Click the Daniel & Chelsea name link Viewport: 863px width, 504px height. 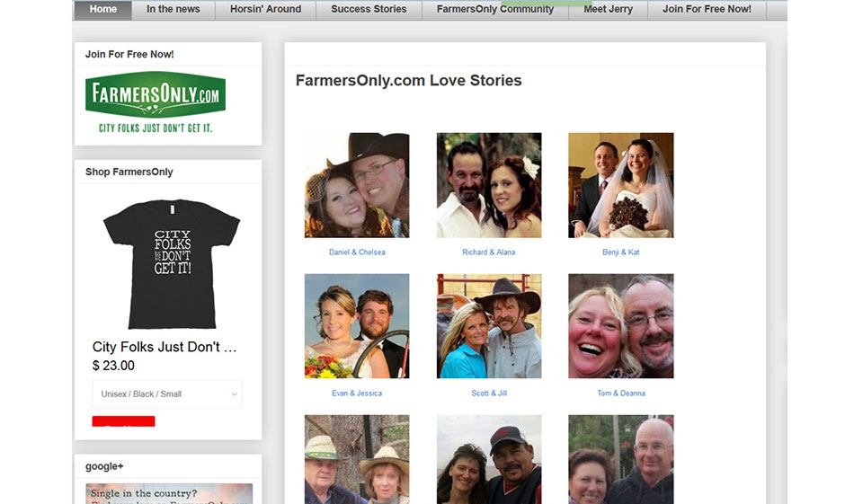[x=357, y=252]
